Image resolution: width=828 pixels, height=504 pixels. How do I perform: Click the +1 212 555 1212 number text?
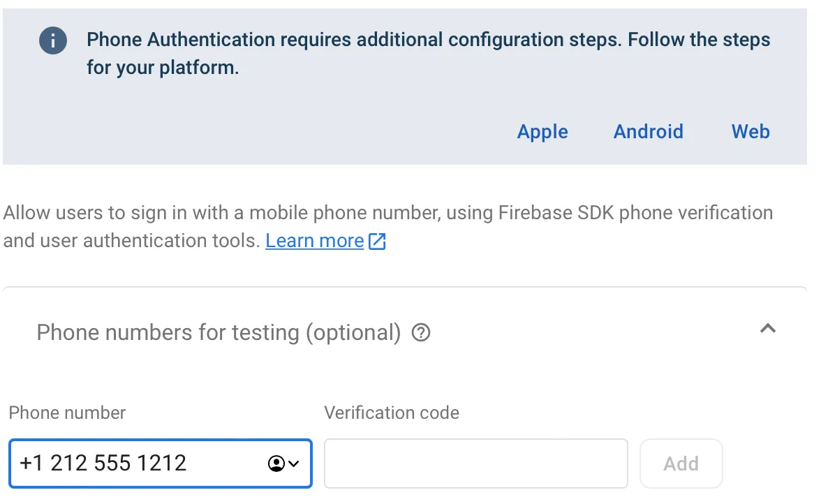point(103,463)
